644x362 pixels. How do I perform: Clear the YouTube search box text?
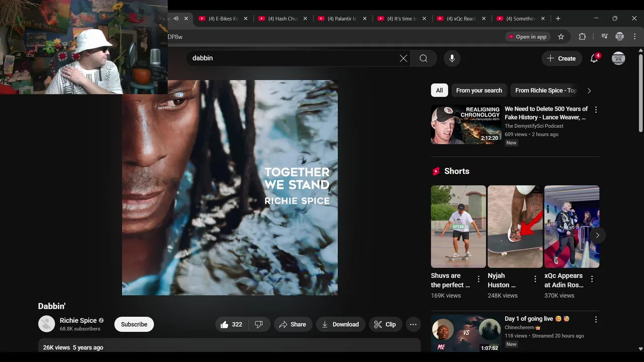coord(404,58)
